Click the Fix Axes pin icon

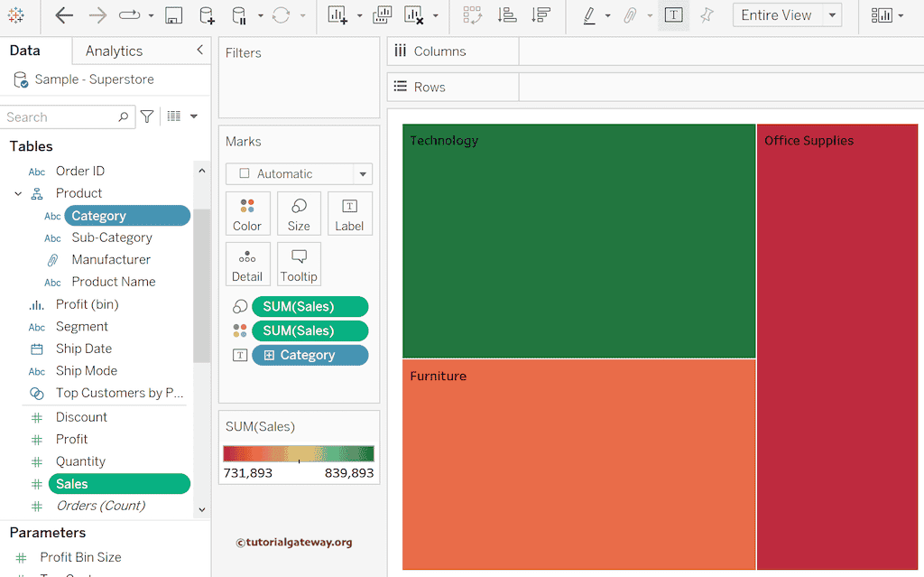pyautogui.click(x=707, y=15)
